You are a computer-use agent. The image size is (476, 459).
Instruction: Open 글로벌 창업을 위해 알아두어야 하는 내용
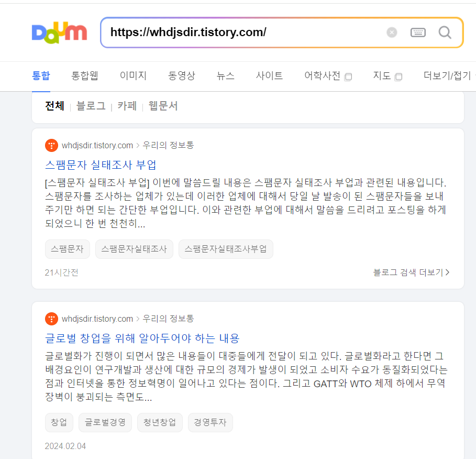[142, 338]
